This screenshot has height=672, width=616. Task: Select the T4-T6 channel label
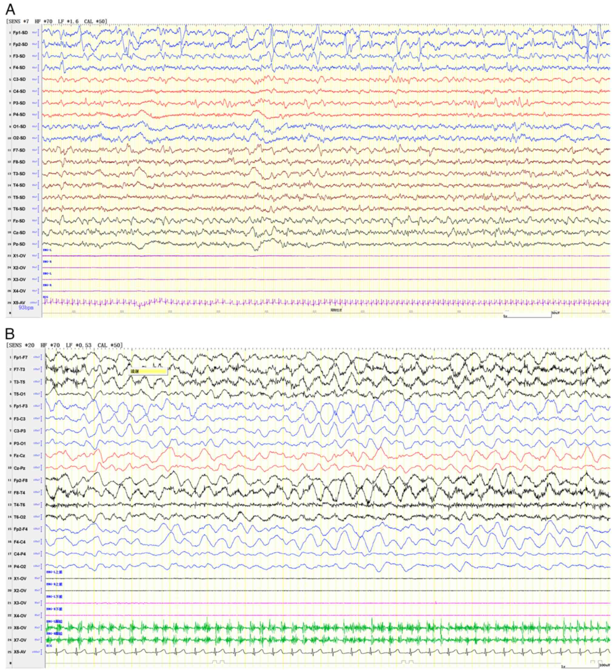coord(20,505)
